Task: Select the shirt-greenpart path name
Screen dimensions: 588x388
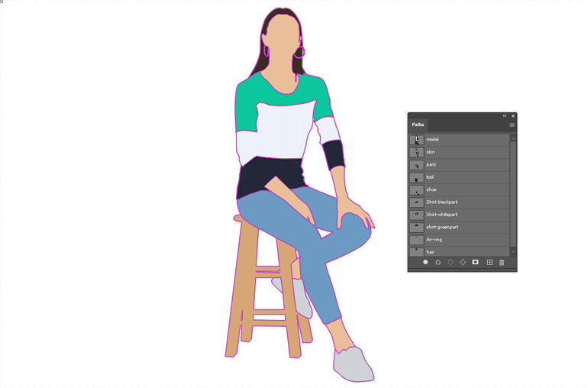Action: pos(442,227)
